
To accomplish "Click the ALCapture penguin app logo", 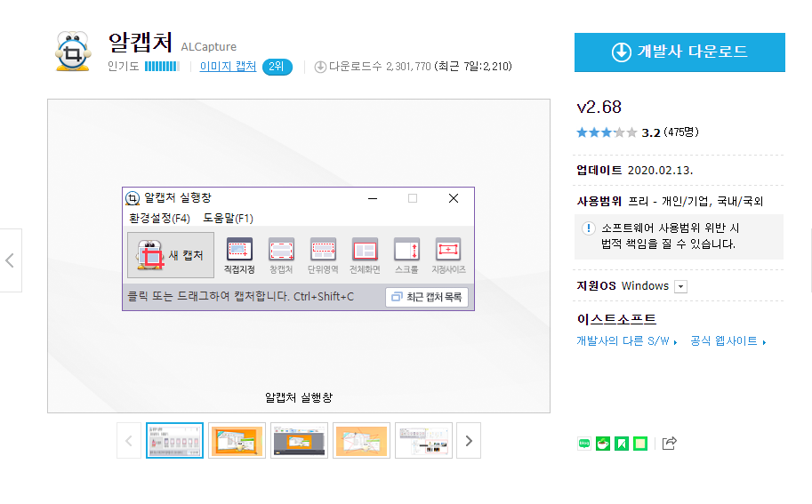I will tap(73, 51).
